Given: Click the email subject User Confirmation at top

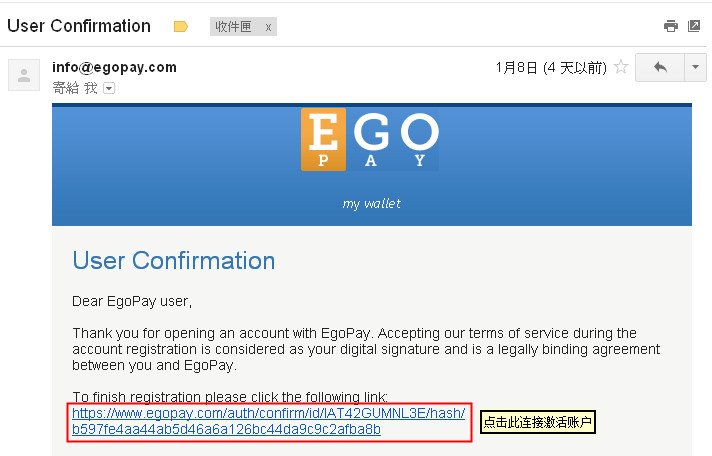Looking at the screenshot, I should [x=79, y=26].
